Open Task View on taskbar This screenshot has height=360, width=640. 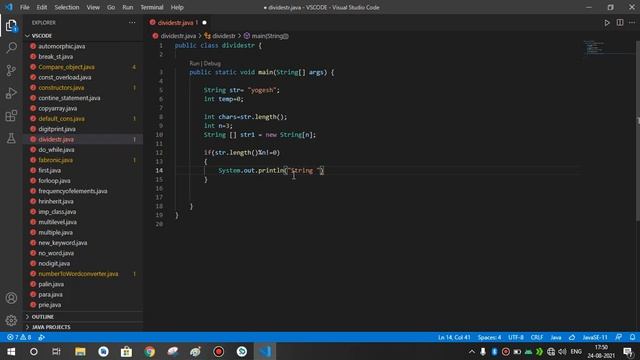[56, 351]
